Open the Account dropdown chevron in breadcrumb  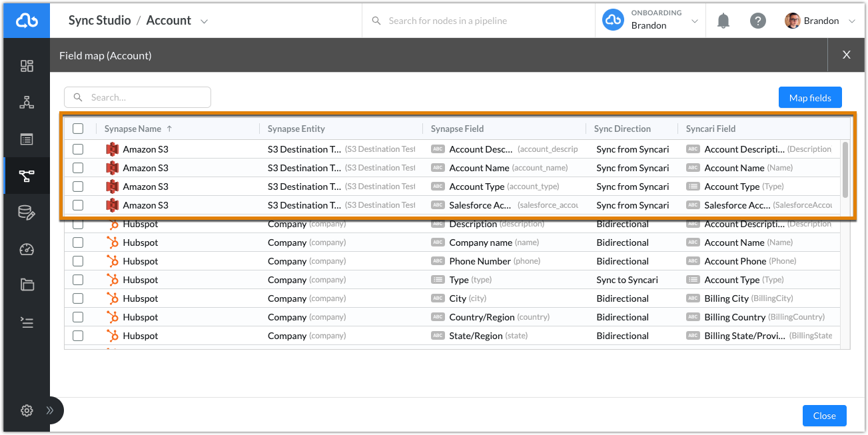tap(204, 21)
